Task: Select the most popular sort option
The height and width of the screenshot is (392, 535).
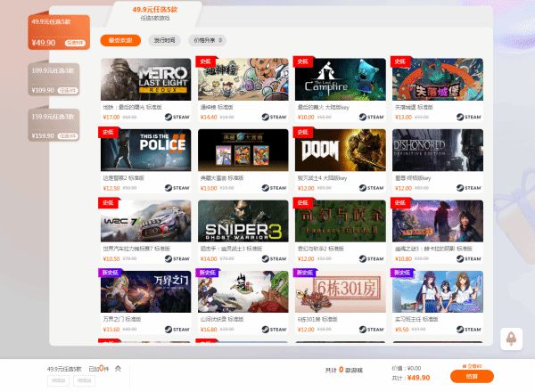Action: tap(120, 40)
